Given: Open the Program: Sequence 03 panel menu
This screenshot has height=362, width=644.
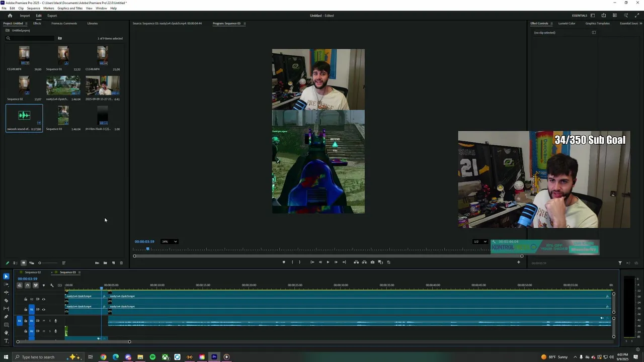Looking at the screenshot, I should [x=245, y=24].
